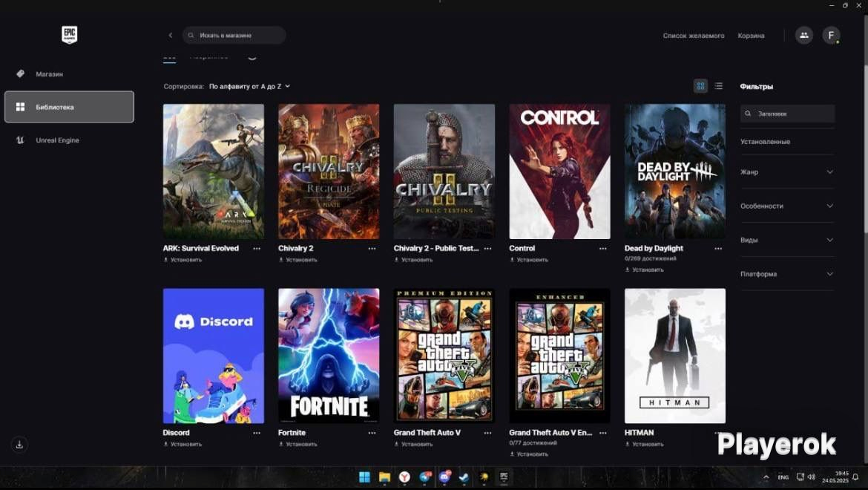Open Список желаемого wishlist

pos(694,36)
